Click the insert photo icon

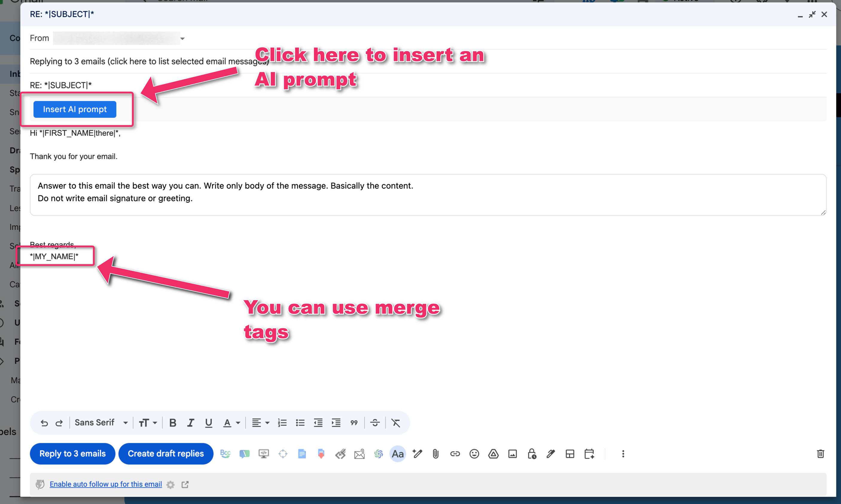click(x=512, y=454)
